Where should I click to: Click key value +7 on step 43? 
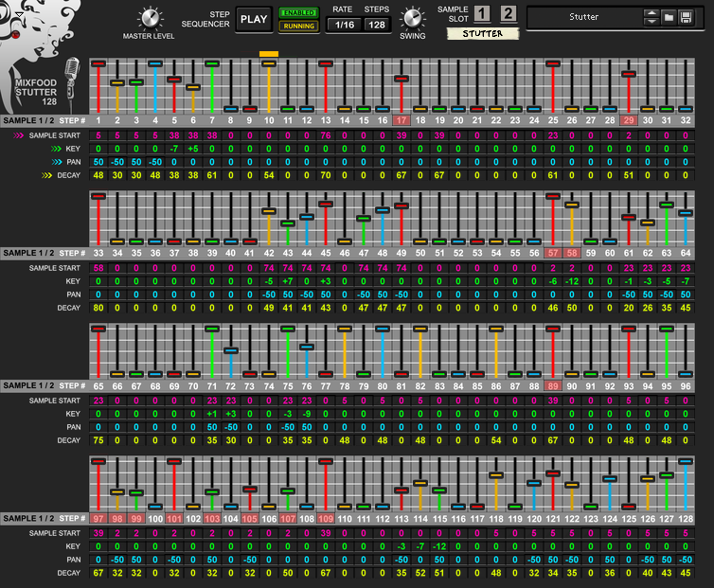point(288,281)
